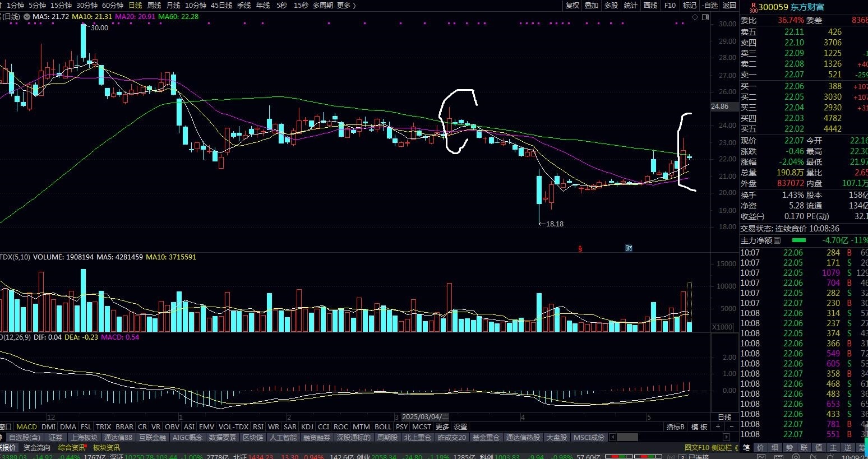Remove stock via -自选 button
868x459 pixels.
click(710, 5)
